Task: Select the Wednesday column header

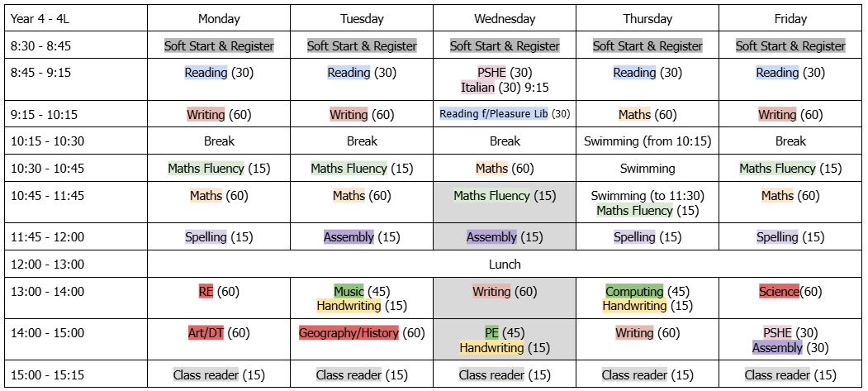Action: click(x=505, y=19)
